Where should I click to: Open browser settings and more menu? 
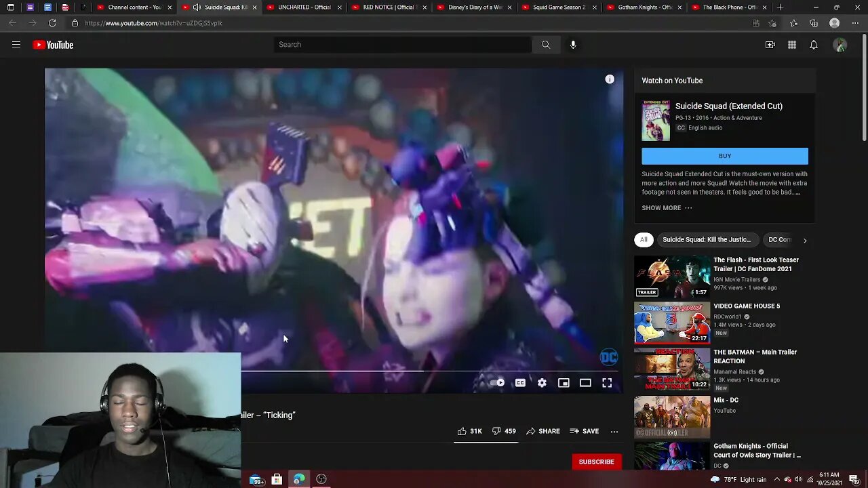pos(855,23)
